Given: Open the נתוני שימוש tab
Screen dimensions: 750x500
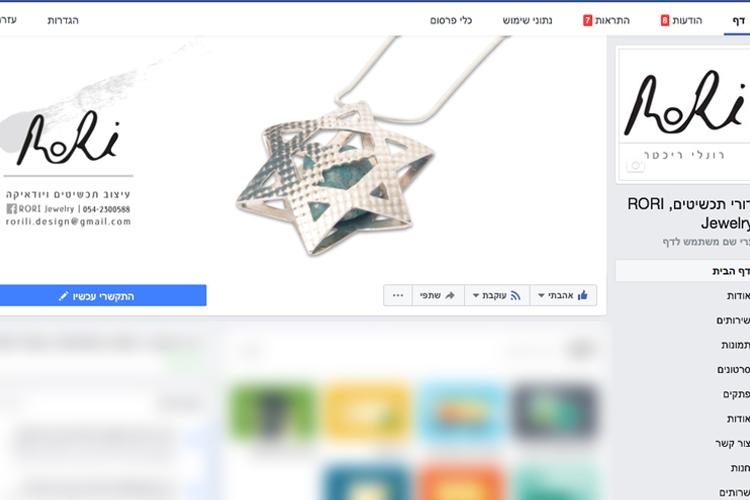Looking at the screenshot, I should (527, 20).
